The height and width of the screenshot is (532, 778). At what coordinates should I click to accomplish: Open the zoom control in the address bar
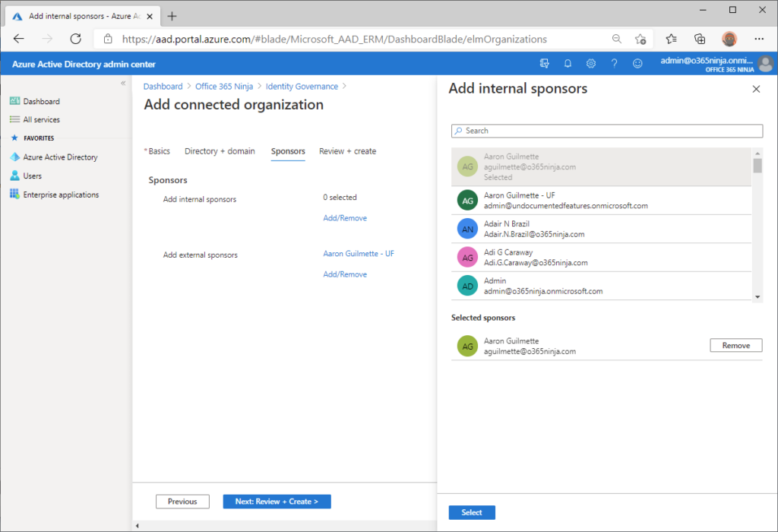tap(618, 38)
